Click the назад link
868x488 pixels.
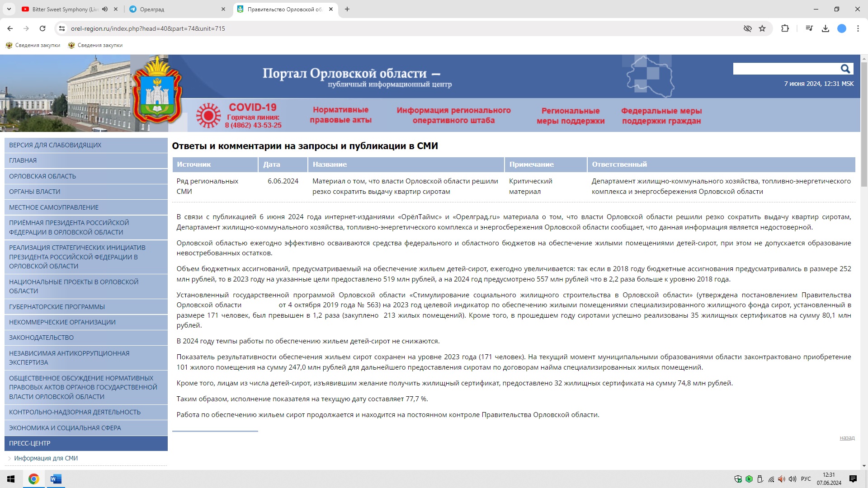[847, 438]
